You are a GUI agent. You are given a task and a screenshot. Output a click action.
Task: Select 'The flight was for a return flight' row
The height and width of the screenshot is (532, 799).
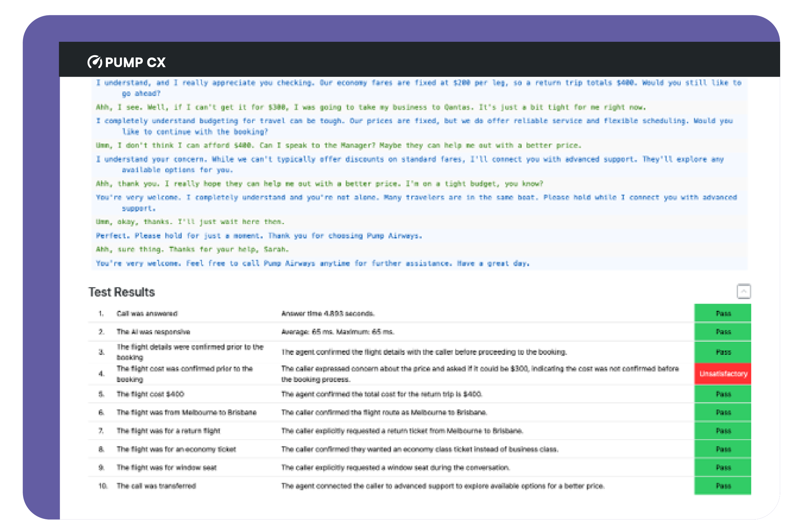(168, 431)
